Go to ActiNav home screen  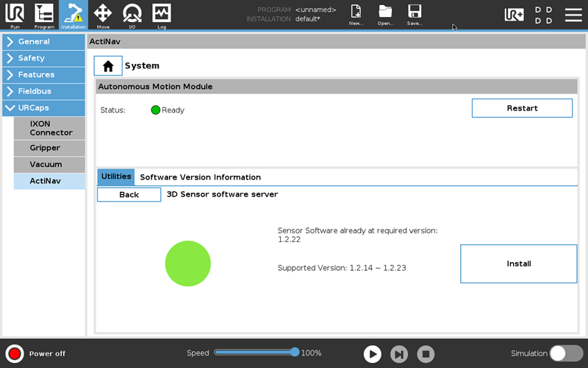(108, 66)
